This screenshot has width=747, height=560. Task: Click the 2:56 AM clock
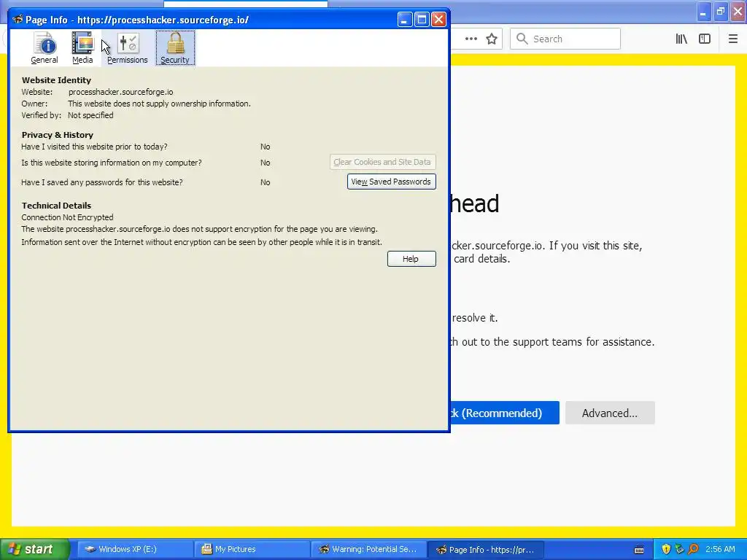(x=720, y=549)
